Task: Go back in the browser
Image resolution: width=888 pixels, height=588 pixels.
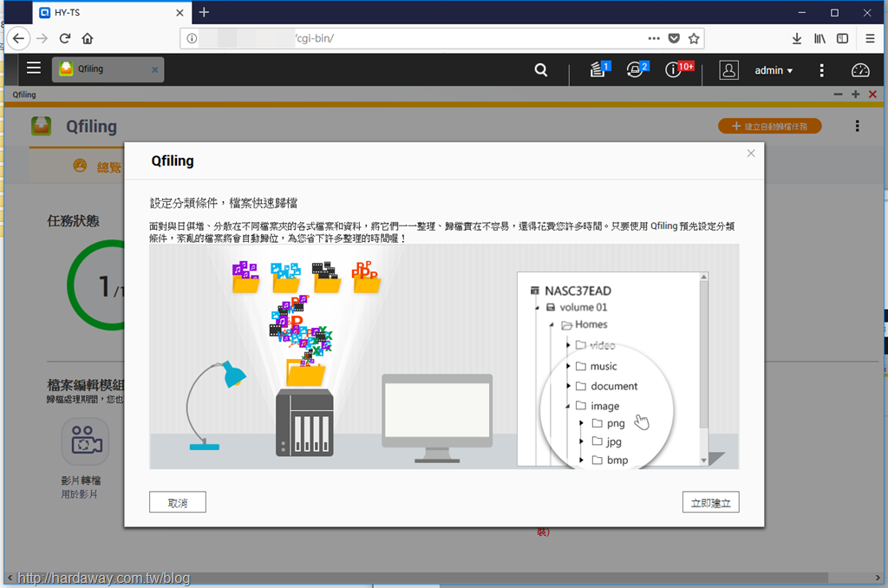Action: coord(19,38)
